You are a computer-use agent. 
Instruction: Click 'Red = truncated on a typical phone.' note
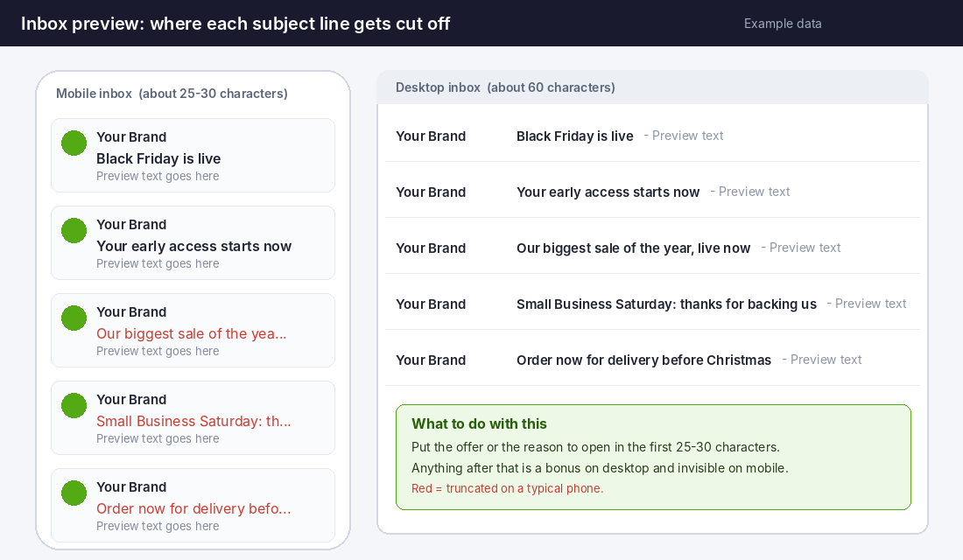point(507,488)
